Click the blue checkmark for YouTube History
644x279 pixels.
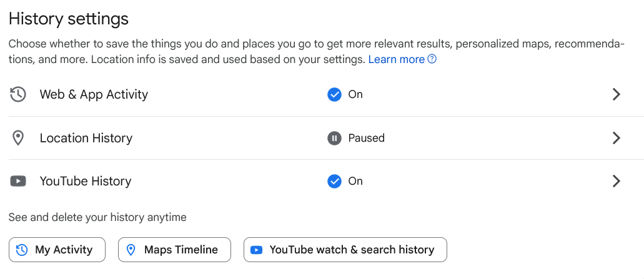tap(334, 182)
